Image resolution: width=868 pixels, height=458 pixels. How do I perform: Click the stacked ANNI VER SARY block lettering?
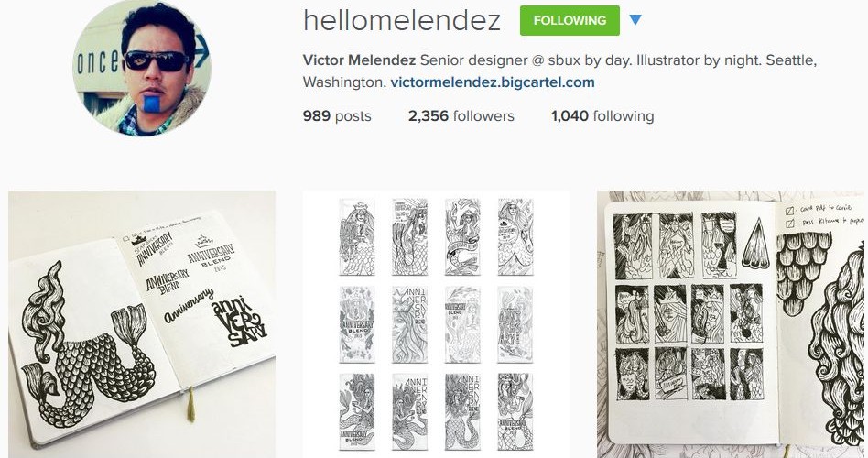239,323
